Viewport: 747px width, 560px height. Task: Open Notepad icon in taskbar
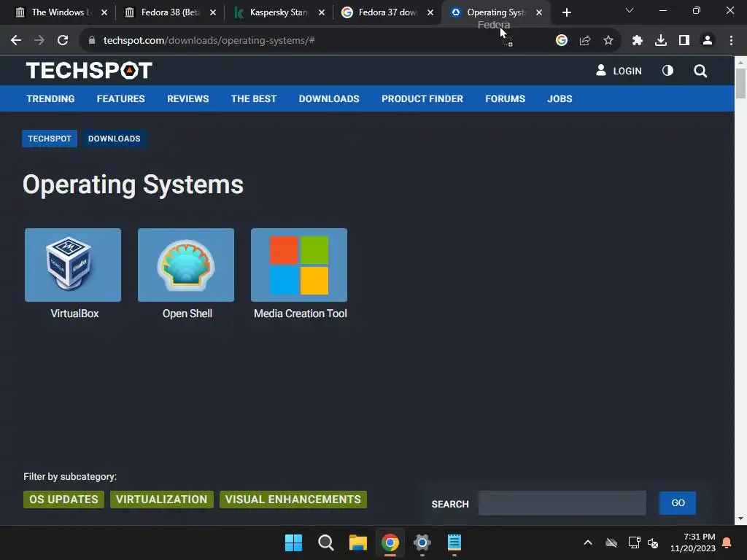click(454, 542)
